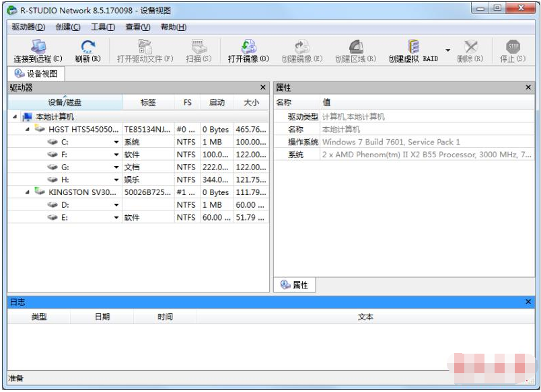Image resolution: width=541 pixels, height=392 pixels.
Task: Click the Open Image (打开镜像) icon
Action: pos(248,48)
